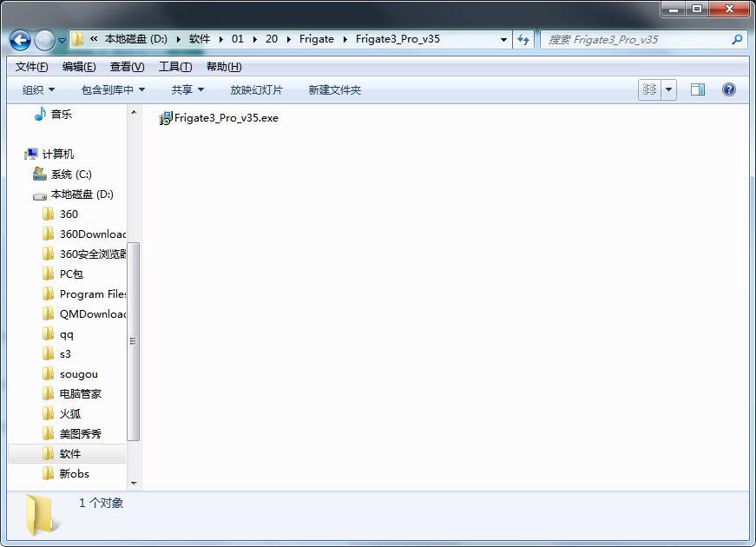This screenshot has width=756, height=547.
Task: Click the 新建文件夹 button
Action: coord(334,89)
